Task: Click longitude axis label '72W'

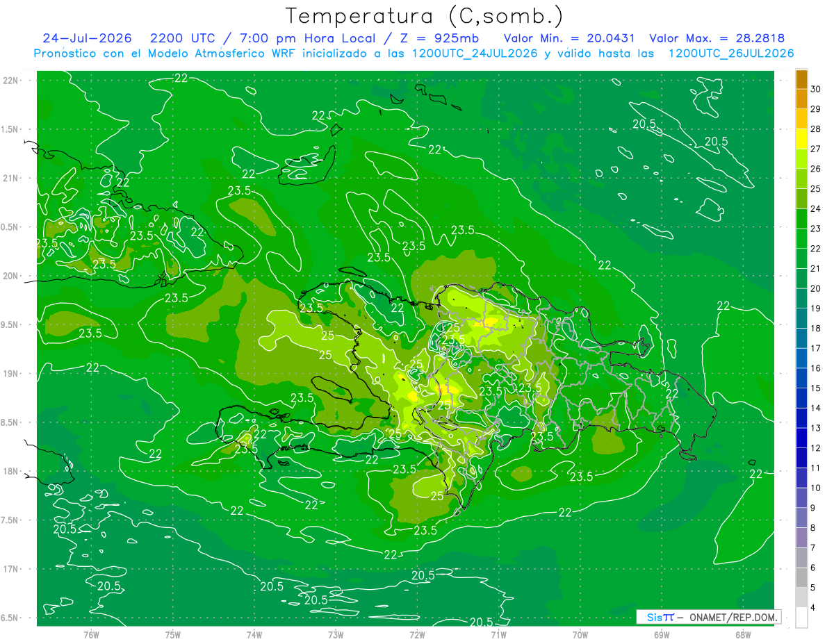Action: 417,635
